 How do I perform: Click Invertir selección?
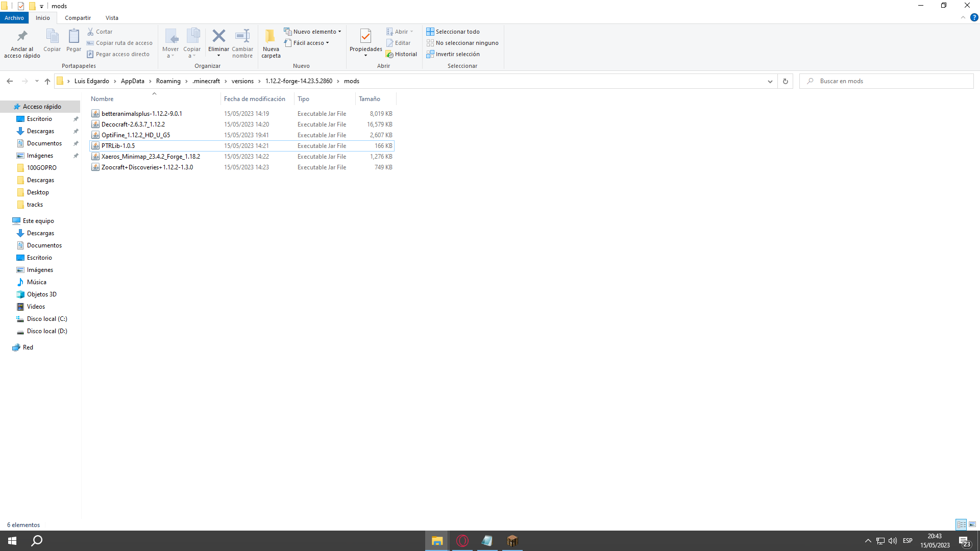[x=453, y=54]
